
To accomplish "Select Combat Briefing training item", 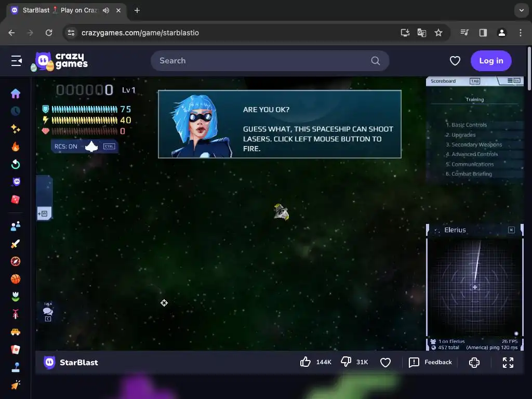I will tap(469, 174).
